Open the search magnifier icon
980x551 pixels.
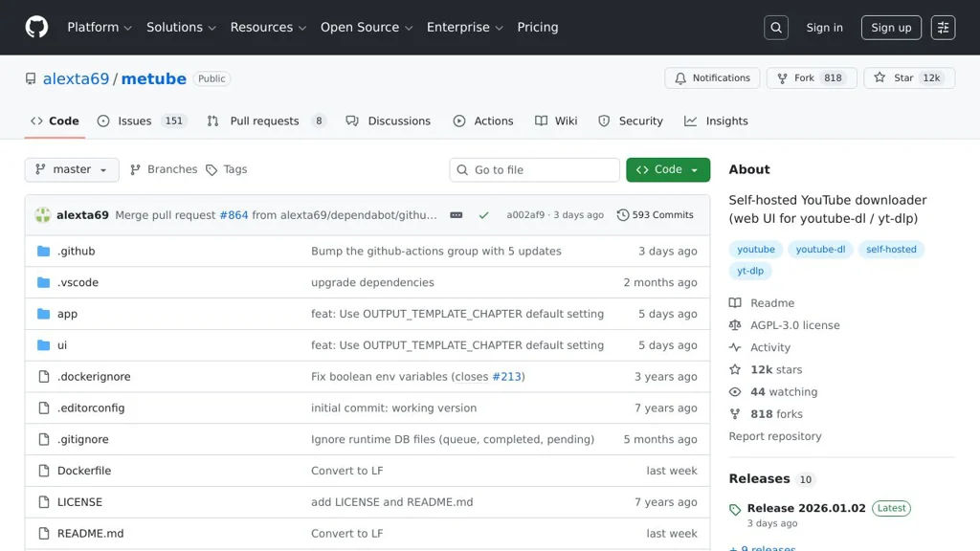click(776, 28)
